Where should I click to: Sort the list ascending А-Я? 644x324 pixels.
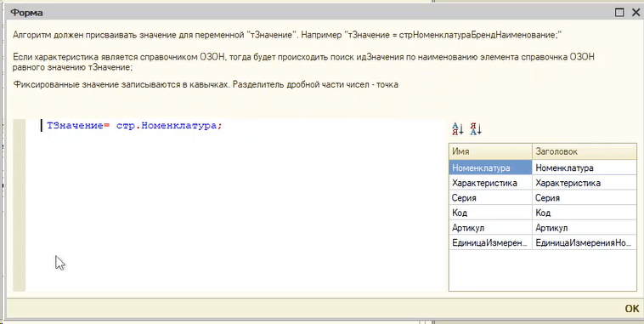coord(458,129)
